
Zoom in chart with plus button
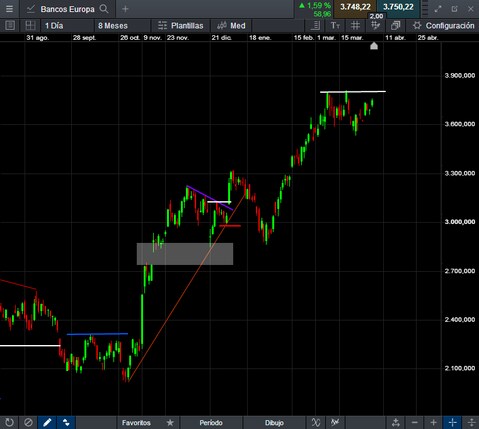pos(433,422)
